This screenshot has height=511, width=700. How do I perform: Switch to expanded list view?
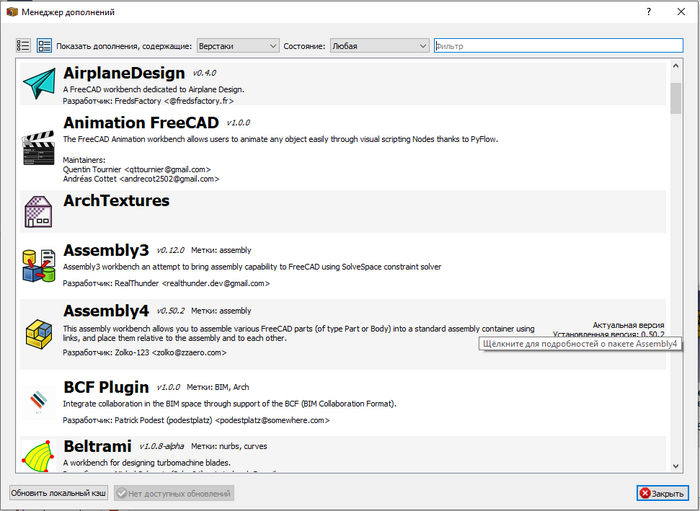(x=44, y=46)
